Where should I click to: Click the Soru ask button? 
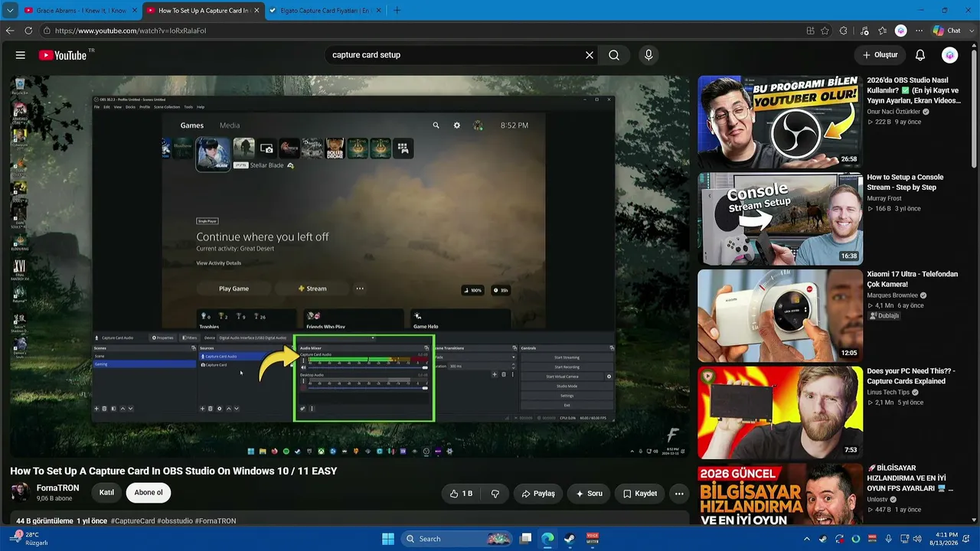pos(590,494)
